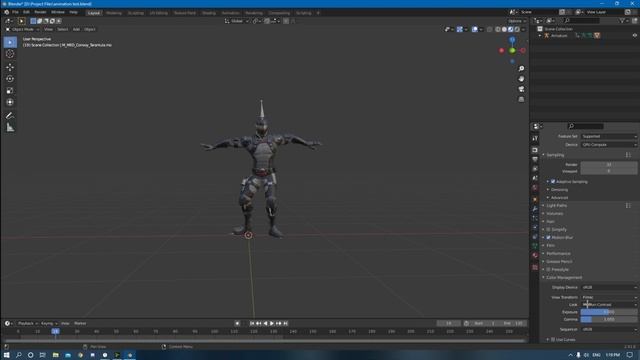The image size is (640, 360).
Task: Open the View Transform dropdown
Action: pos(609,297)
